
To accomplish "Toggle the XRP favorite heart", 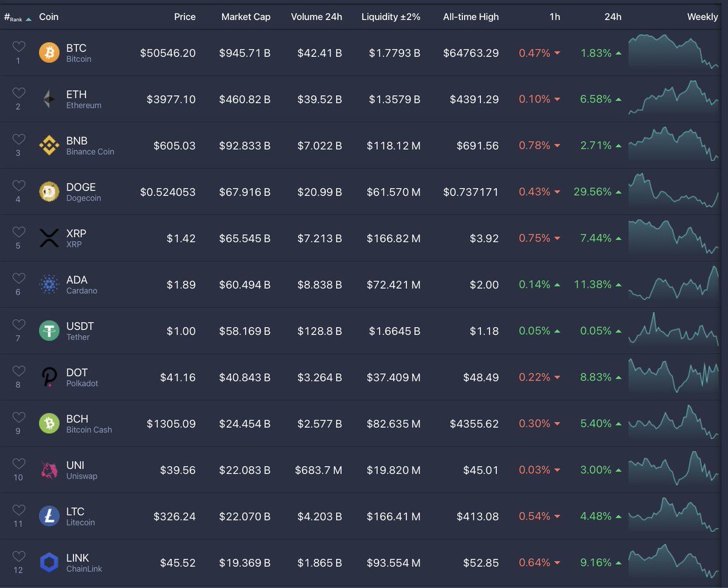I will [x=19, y=232].
